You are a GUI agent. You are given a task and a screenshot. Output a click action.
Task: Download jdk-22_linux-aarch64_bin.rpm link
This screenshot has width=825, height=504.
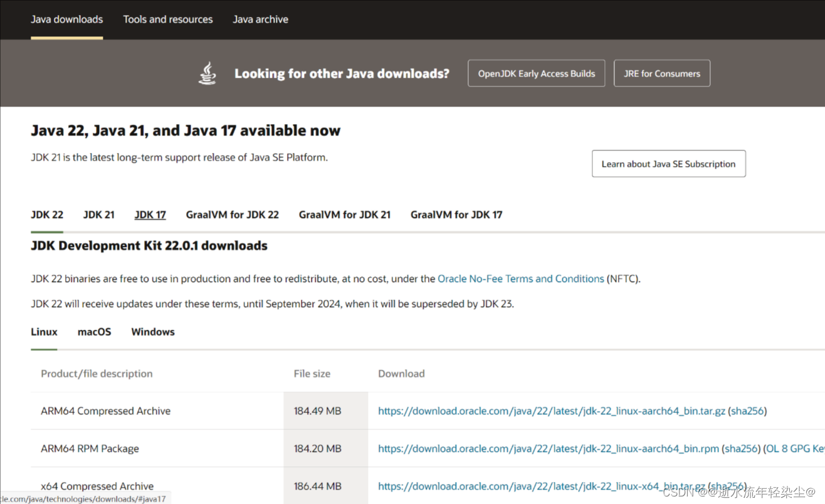pos(549,449)
